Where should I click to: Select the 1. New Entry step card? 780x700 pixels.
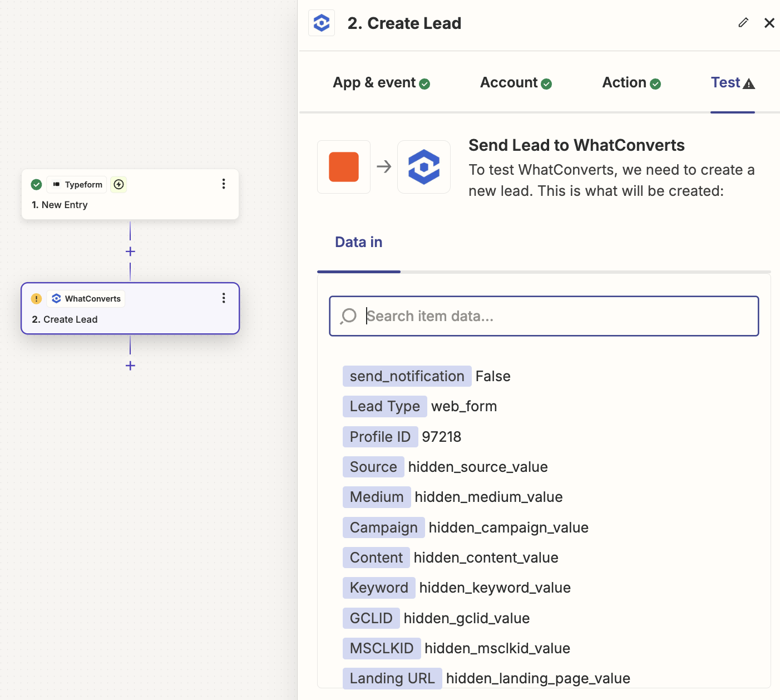point(130,194)
